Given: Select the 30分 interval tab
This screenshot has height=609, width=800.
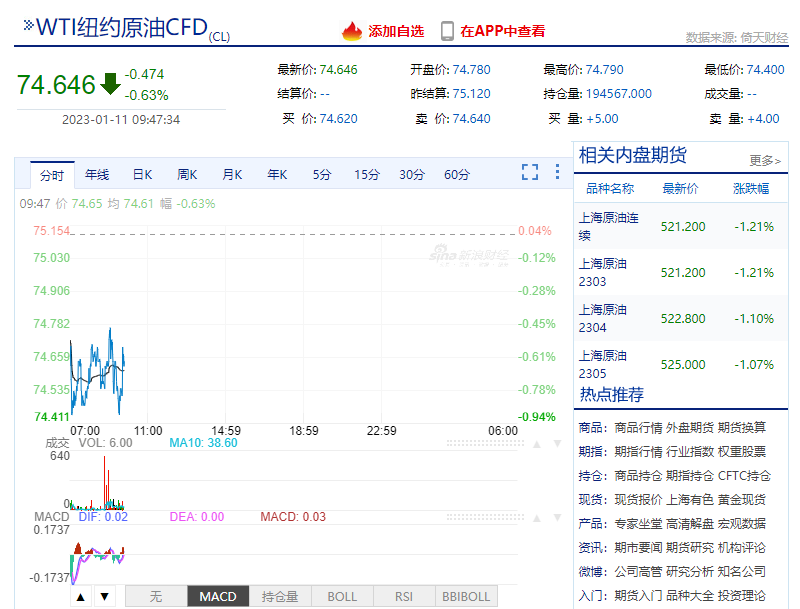Looking at the screenshot, I should pyautogui.click(x=412, y=175).
